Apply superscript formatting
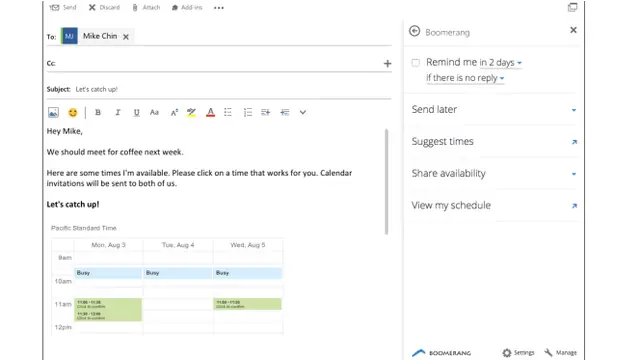The height and width of the screenshot is (360, 640). (x=174, y=112)
